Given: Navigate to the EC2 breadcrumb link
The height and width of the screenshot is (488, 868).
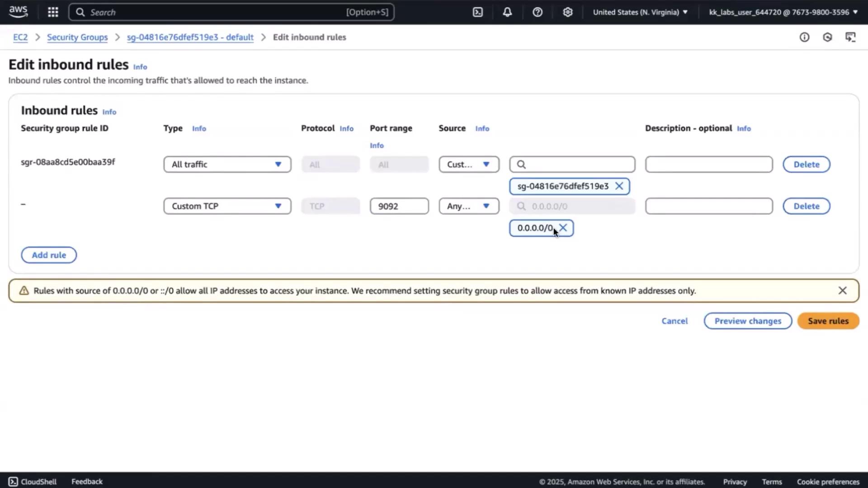Looking at the screenshot, I should 20,37.
